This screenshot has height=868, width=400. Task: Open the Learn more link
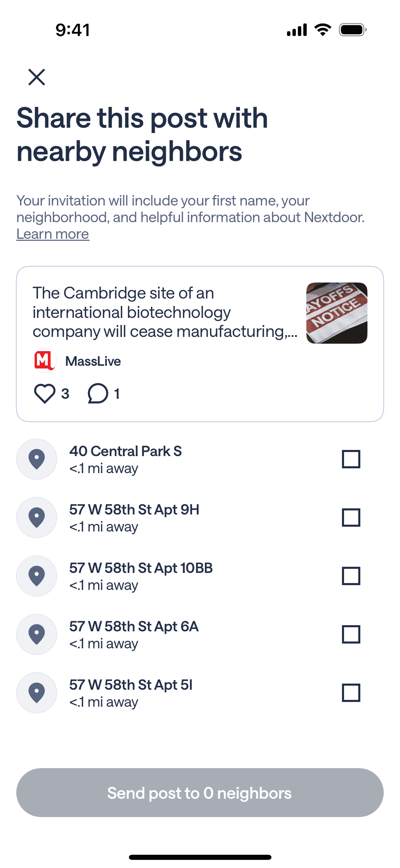pos(53,234)
